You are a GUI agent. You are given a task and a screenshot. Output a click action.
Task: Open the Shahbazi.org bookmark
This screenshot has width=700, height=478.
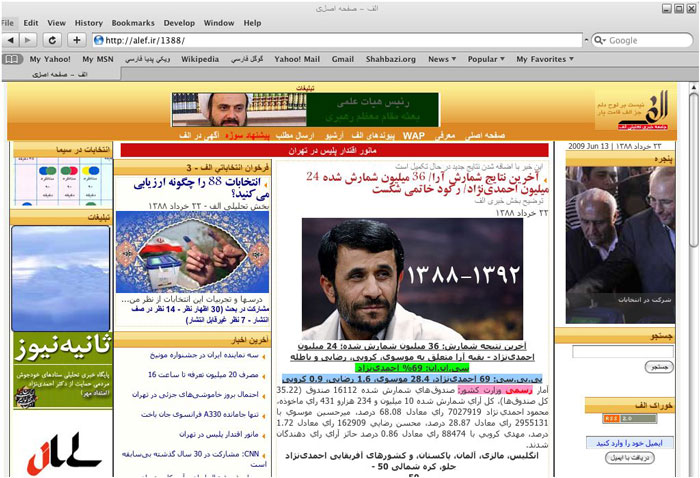(391, 59)
